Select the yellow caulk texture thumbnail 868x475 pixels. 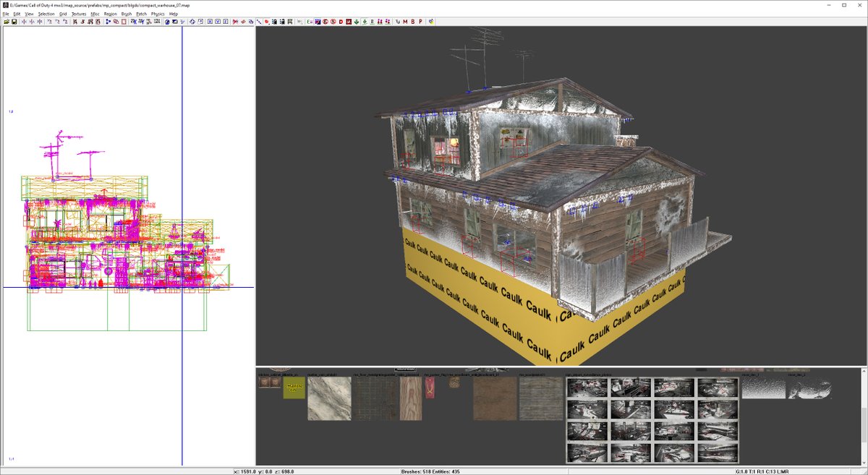294,388
